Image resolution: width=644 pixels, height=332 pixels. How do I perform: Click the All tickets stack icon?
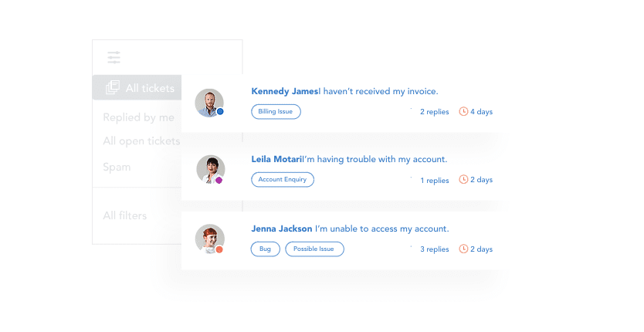click(x=113, y=87)
